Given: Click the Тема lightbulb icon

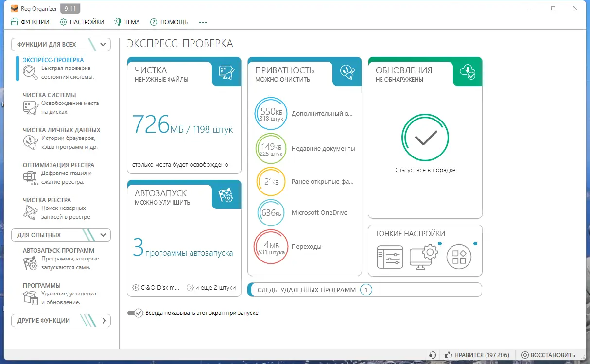Looking at the screenshot, I should (x=118, y=22).
